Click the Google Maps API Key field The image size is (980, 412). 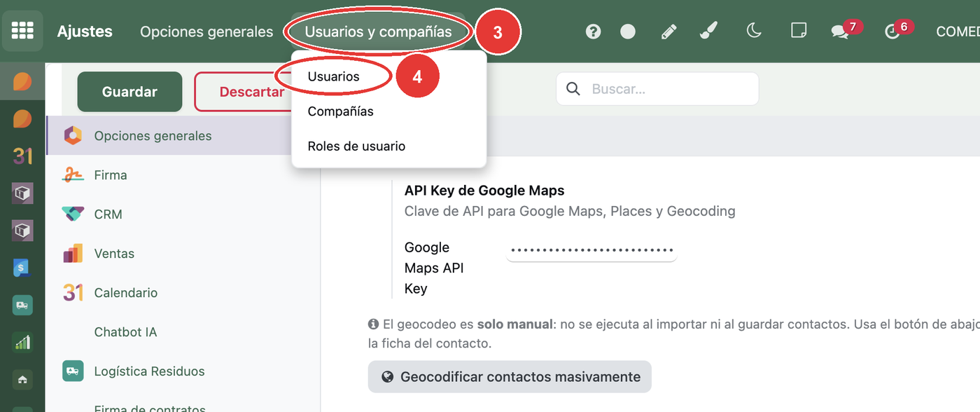pyautogui.click(x=591, y=250)
